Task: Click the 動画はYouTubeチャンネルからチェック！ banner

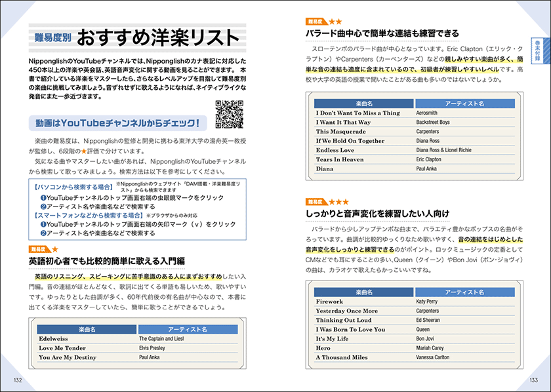Action: pyautogui.click(x=117, y=123)
